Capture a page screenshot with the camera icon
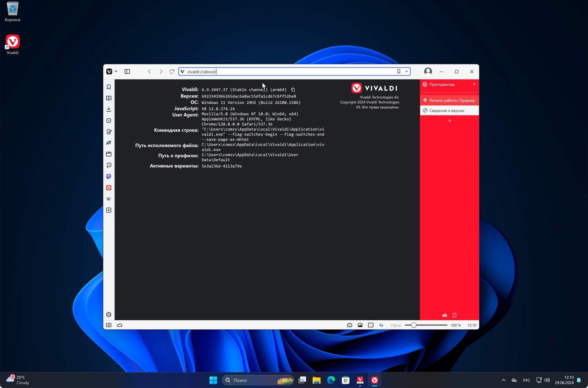Image resolution: width=588 pixels, height=388 pixels. coord(350,325)
